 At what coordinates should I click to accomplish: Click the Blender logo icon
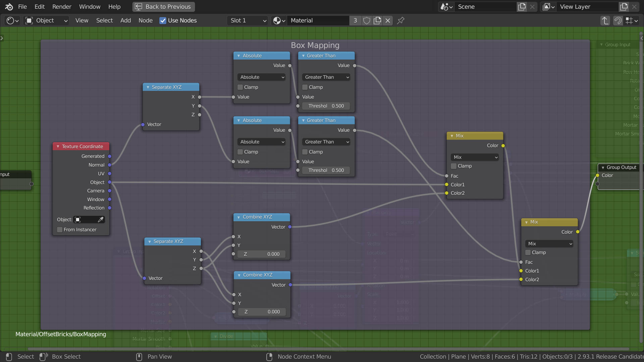[x=9, y=7]
